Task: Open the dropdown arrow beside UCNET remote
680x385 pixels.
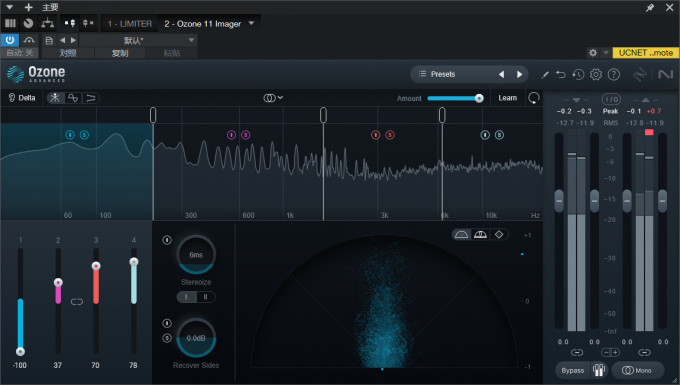Action: coord(606,53)
